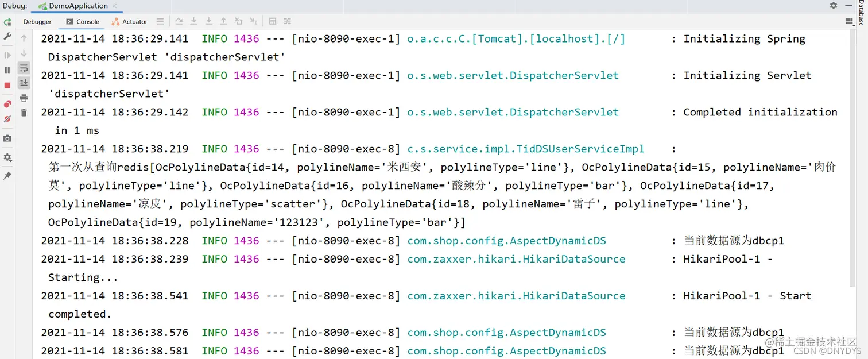Screen dimensions: 868x359
Task: Select the Console tab
Action: 83,22
